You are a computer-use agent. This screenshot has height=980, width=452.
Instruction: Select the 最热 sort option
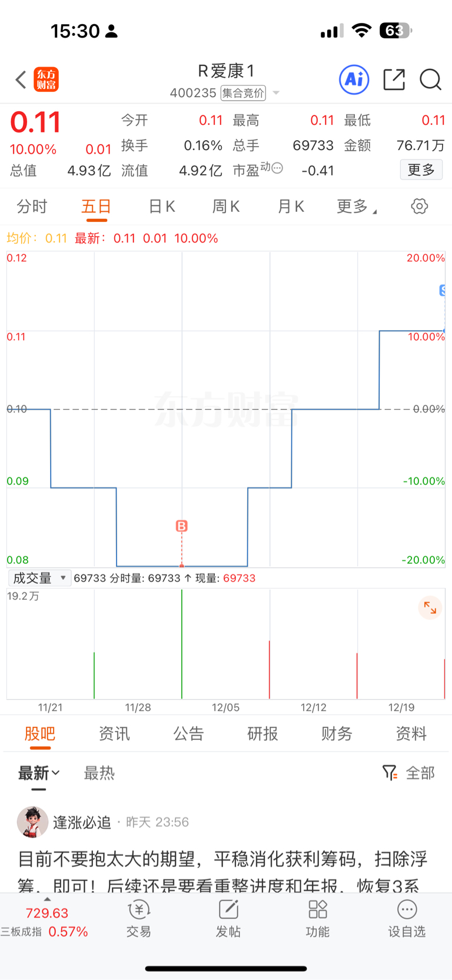[99, 773]
